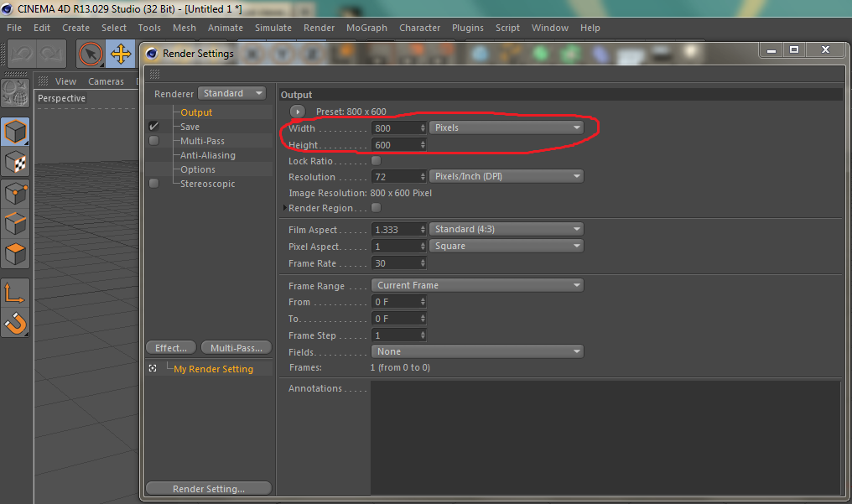Click the Annotations text area
Image resolution: width=852 pixels, height=504 pixels.
coord(605,438)
